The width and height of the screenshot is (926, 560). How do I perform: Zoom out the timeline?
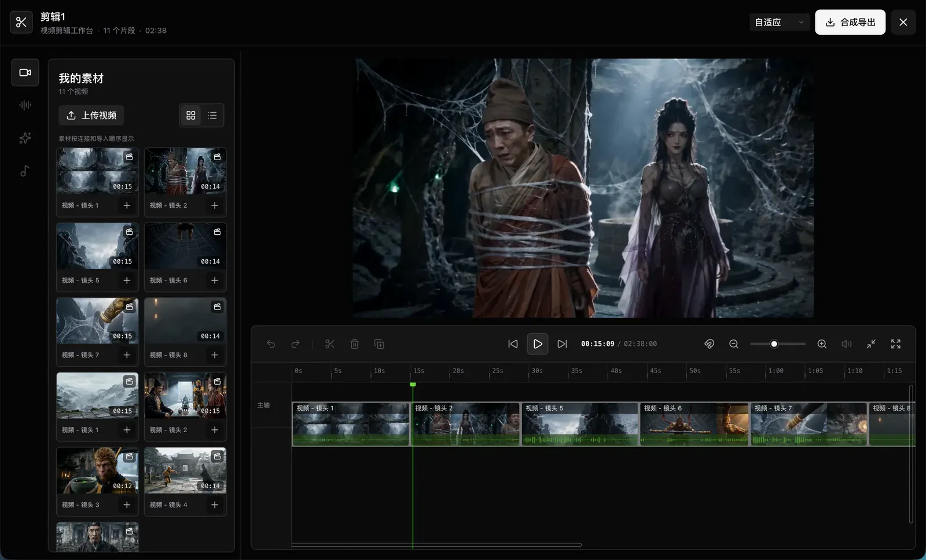pos(734,344)
